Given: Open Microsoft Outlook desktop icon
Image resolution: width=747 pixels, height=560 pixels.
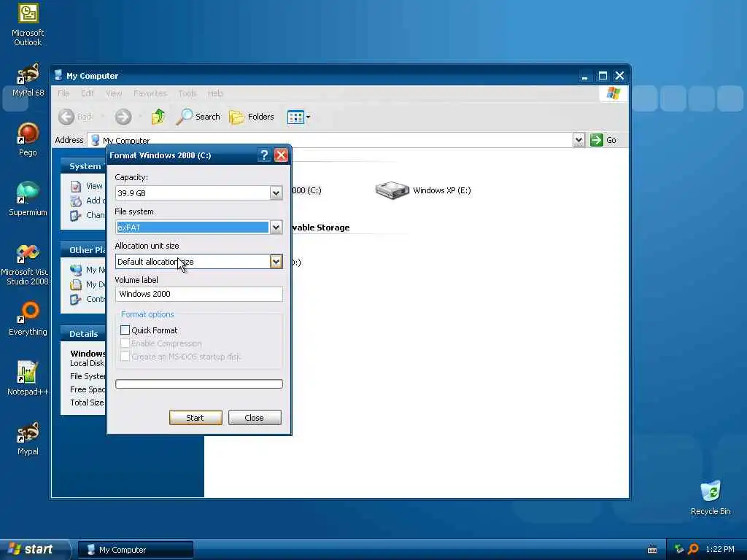Looking at the screenshot, I should [x=28, y=25].
